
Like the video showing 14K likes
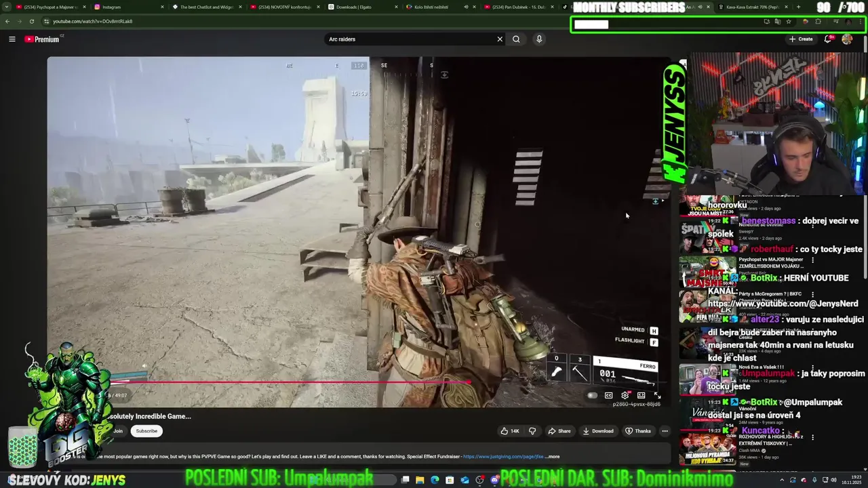click(510, 431)
